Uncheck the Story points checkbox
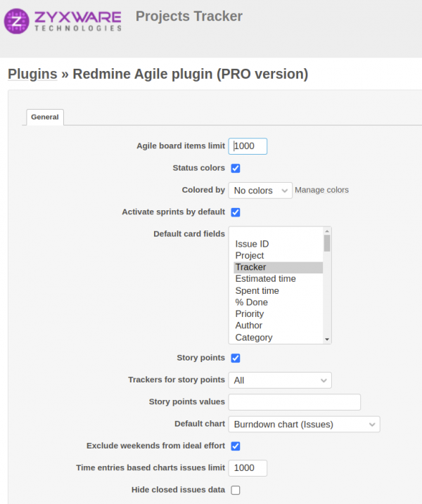 point(236,358)
